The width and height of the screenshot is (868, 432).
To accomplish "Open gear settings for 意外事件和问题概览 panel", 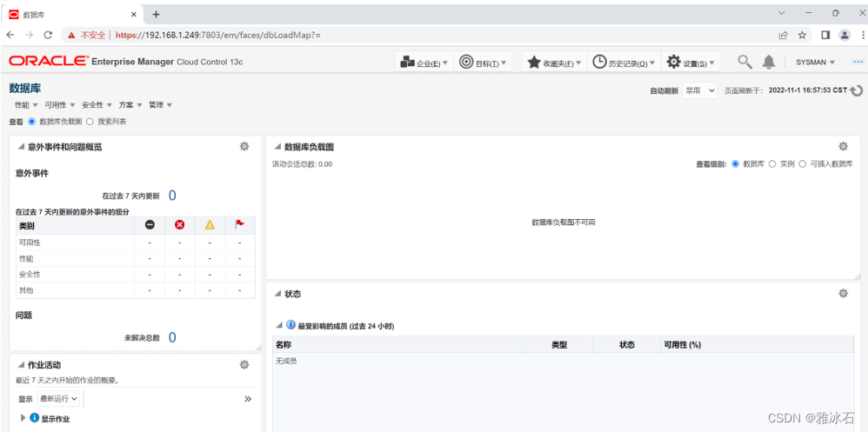I will click(x=244, y=147).
